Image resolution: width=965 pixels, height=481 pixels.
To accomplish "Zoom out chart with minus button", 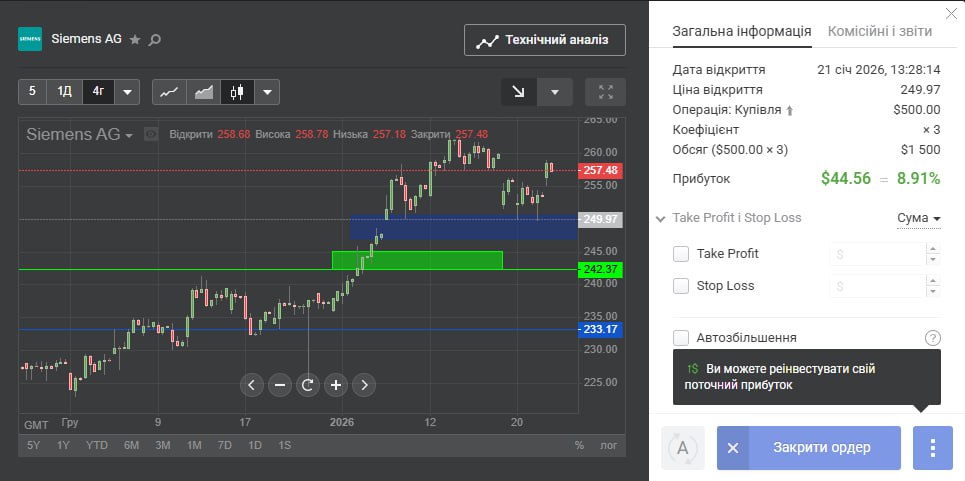I will (279, 385).
